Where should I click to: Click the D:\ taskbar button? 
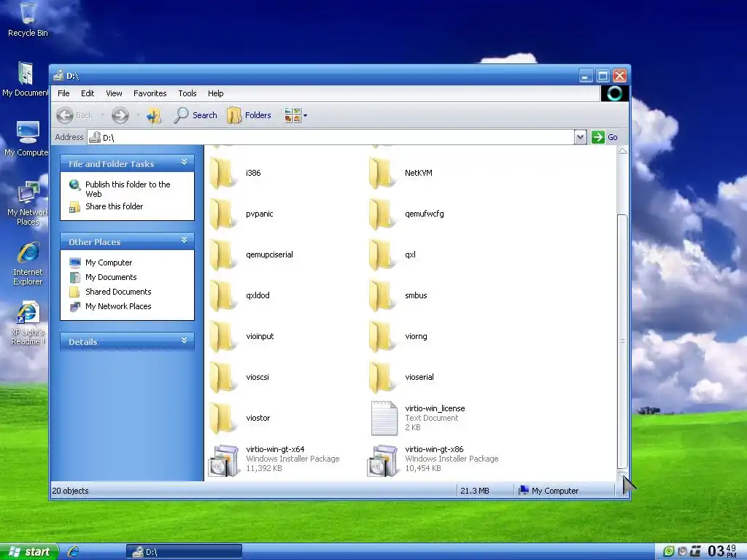pos(184,552)
